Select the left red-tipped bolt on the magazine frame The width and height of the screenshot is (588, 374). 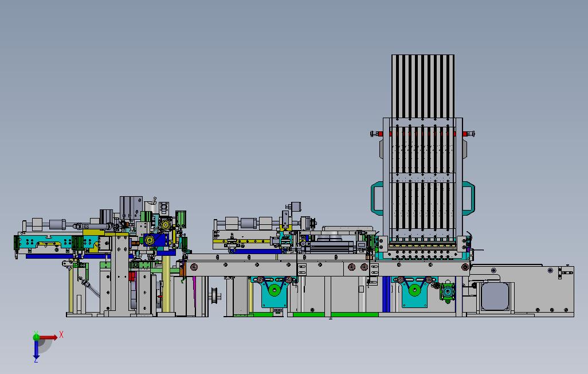(x=377, y=134)
